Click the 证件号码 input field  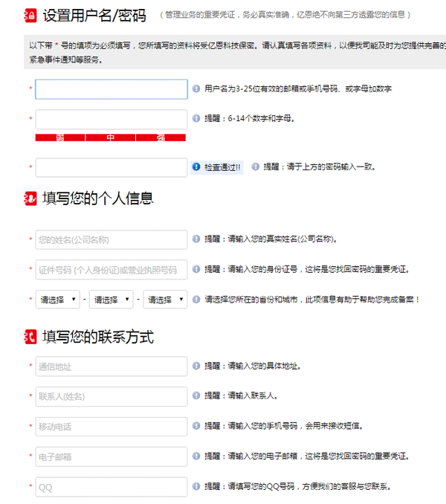coord(111,270)
